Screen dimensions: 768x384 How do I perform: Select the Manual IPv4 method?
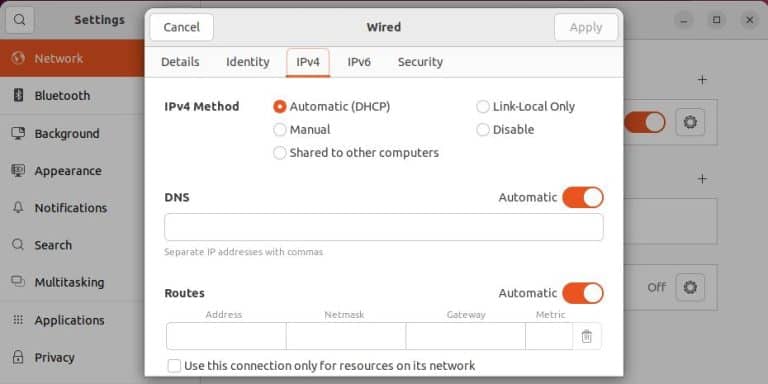pyautogui.click(x=280, y=130)
